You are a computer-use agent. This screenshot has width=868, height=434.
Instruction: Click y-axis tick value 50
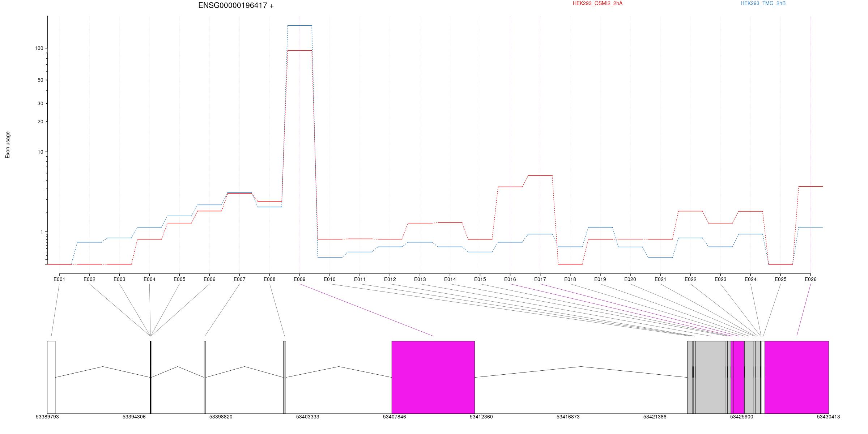tap(40, 80)
